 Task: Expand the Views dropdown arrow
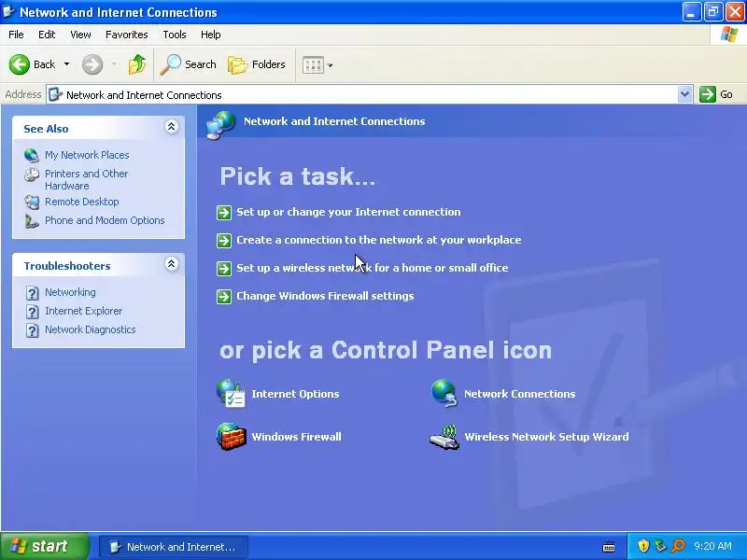pos(331,65)
